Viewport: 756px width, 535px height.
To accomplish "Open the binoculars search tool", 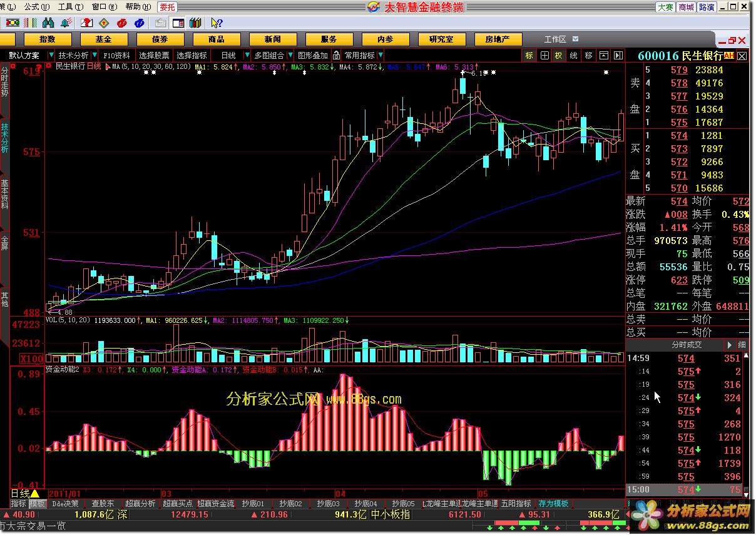I will pyautogui.click(x=48, y=23).
